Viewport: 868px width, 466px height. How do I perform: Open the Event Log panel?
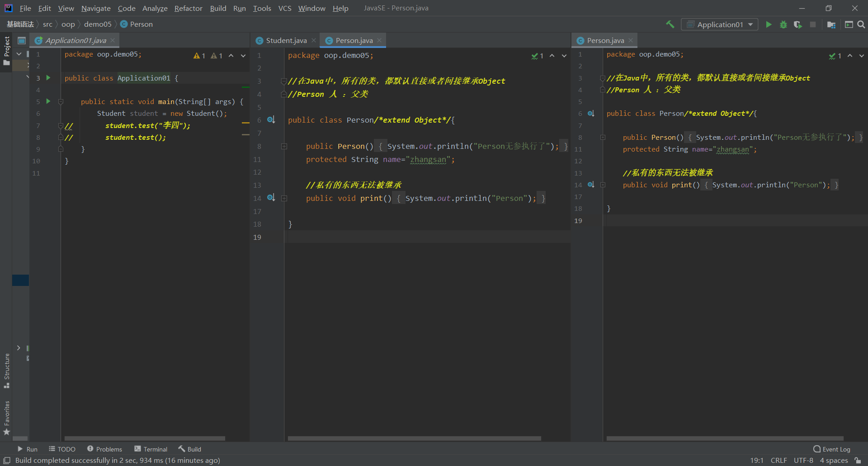coord(832,449)
